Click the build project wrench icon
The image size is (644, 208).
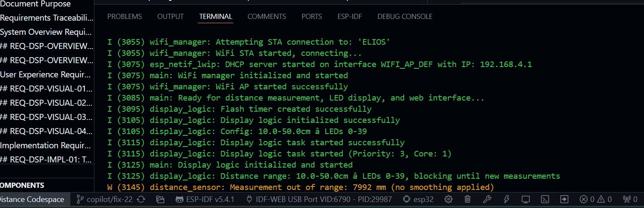coord(487,199)
